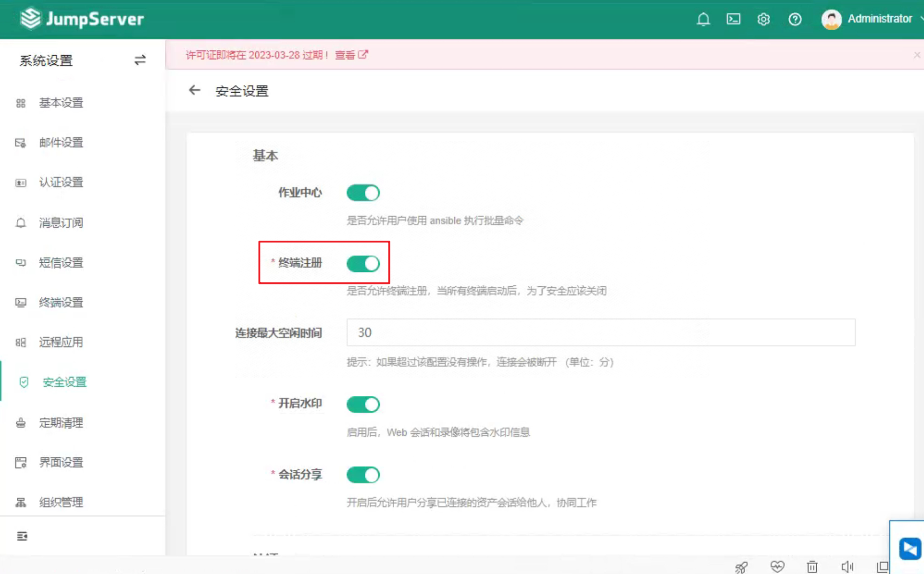Screen dimensions: 924x574
Task: Open the 组织管理 sidebar icon
Action: [21, 502]
